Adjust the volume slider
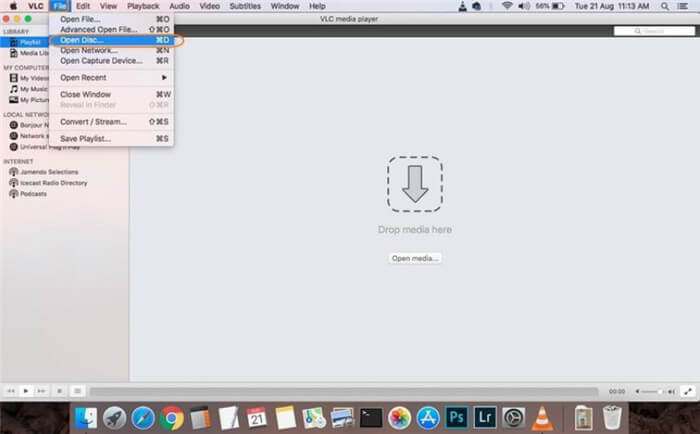 pyautogui.click(x=654, y=392)
